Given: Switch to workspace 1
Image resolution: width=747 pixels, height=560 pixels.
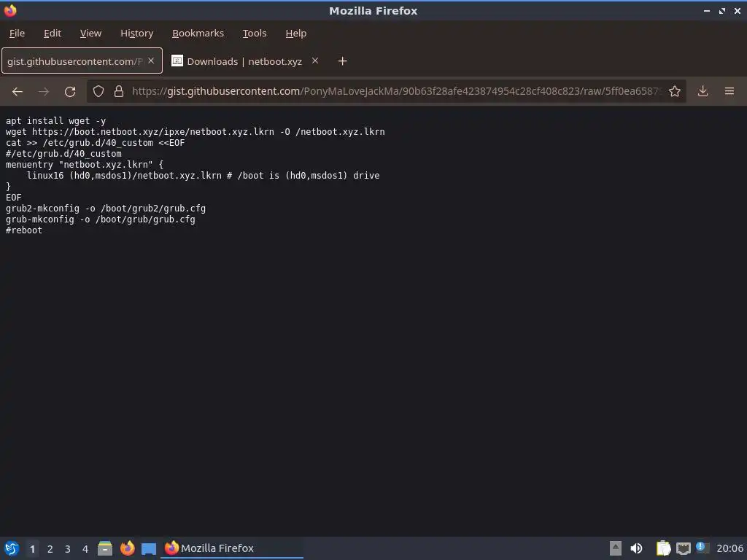Looking at the screenshot, I should pyautogui.click(x=32, y=549).
